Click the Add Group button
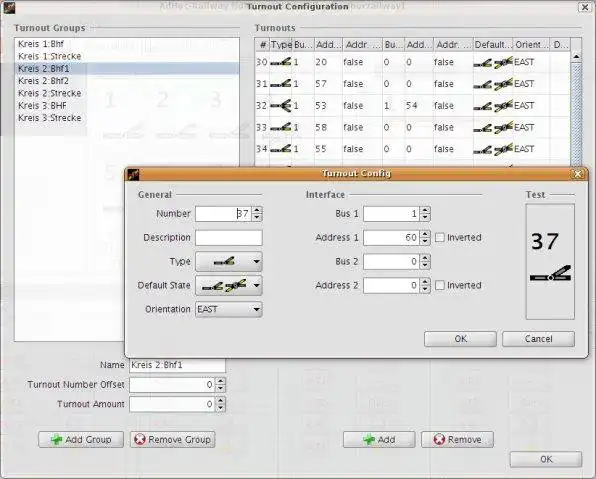The image size is (596, 479). 81,439
